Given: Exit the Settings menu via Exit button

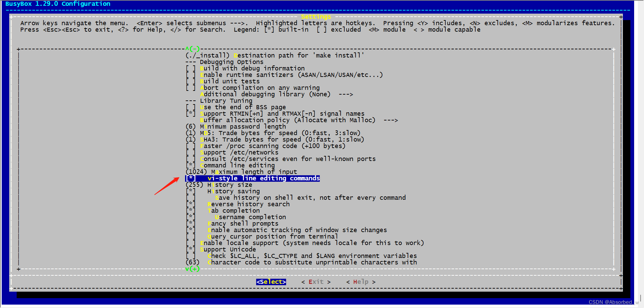Looking at the screenshot, I should [316, 281].
